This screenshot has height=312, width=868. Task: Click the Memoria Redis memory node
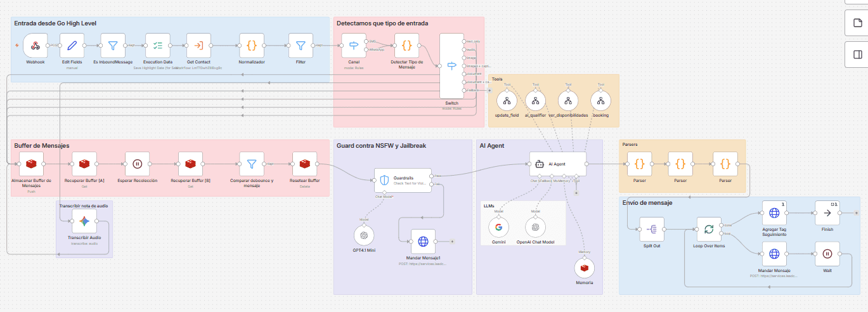coord(584,268)
